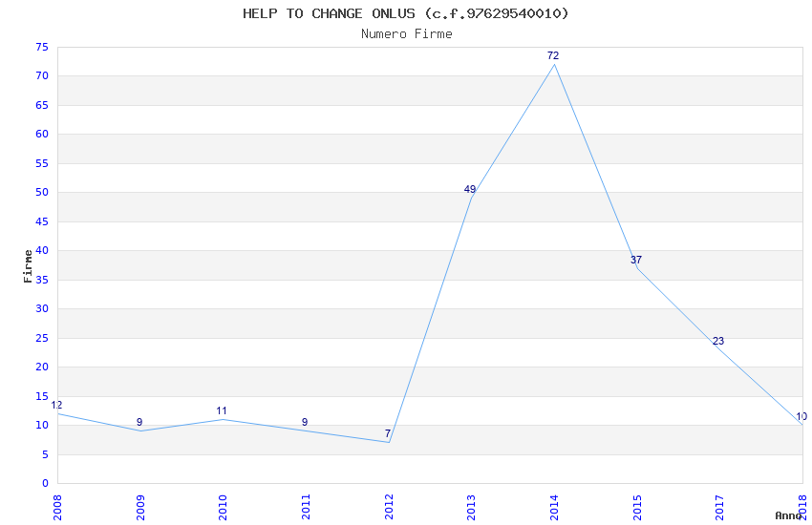Click the x-axis year 2013
812x525 pixels.
tap(471, 508)
